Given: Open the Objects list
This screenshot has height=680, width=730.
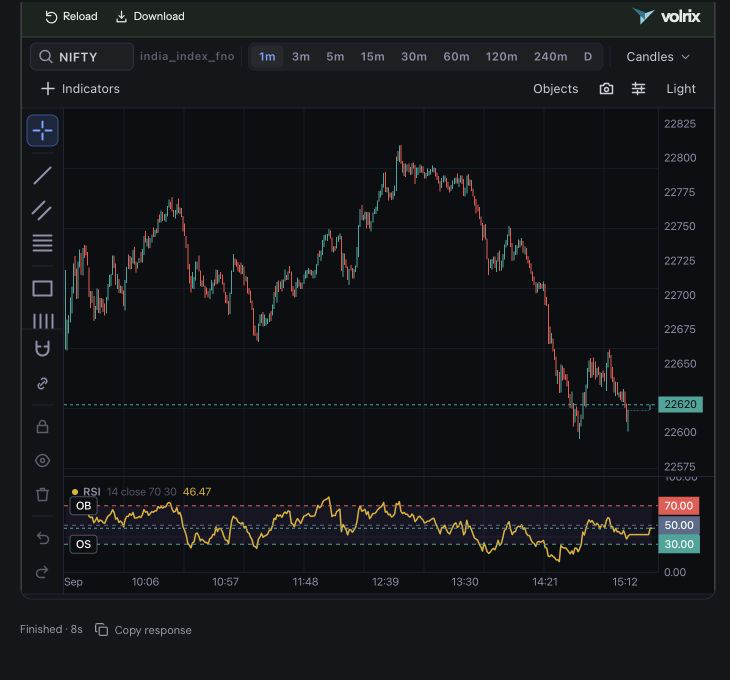Looking at the screenshot, I should pyautogui.click(x=555, y=89).
